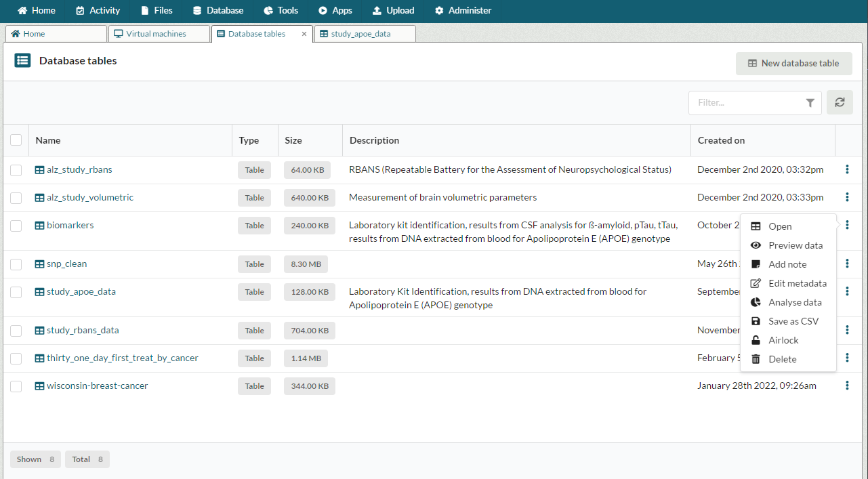The height and width of the screenshot is (479, 868).
Task: Expand the row options for study_apoe_data
Action: [847, 291]
